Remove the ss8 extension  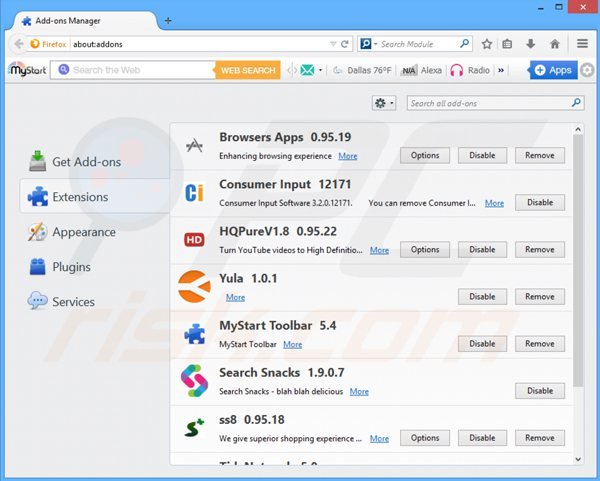click(540, 438)
